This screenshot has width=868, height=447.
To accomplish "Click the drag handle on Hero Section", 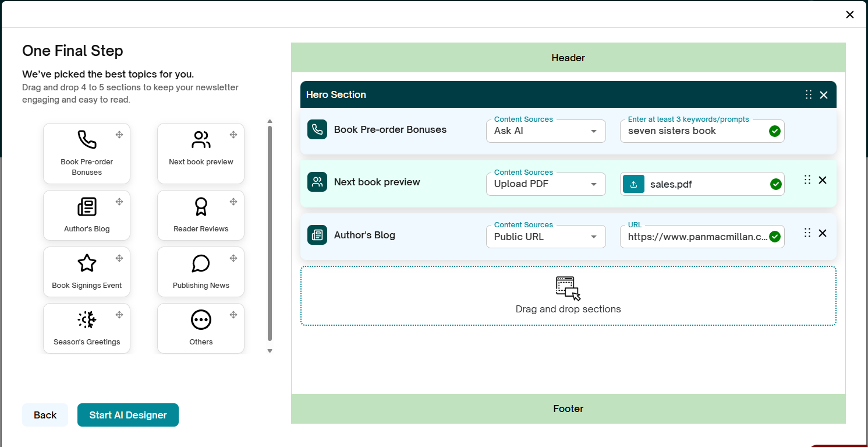I will (808, 94).
